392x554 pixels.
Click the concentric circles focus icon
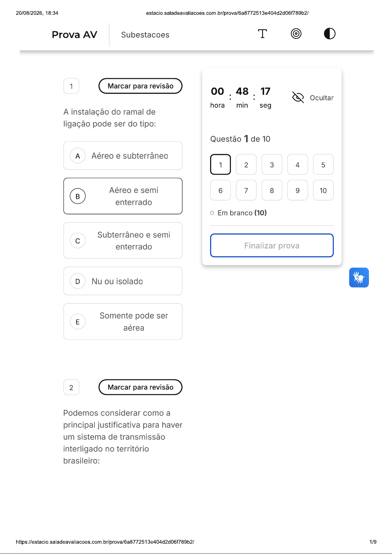pos(296,34)
